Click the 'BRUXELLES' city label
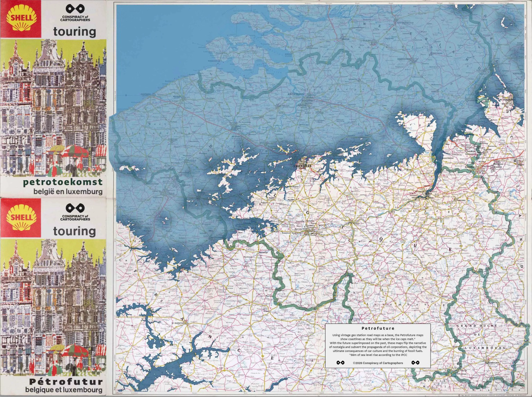Screen dimensions: 532x397 click(302, 166)
